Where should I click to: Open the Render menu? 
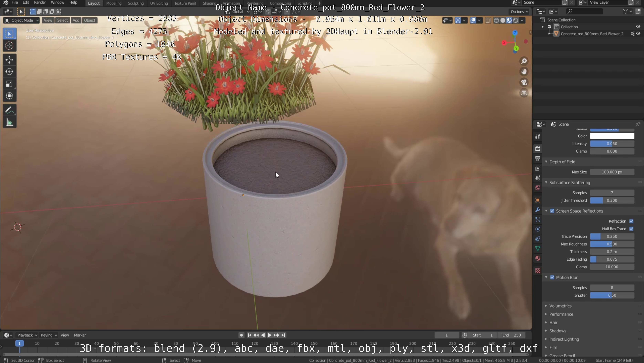click(40, 3)
